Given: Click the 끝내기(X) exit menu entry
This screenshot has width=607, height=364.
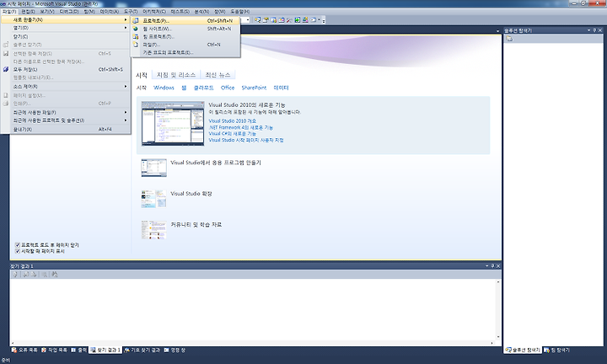Looking at the screenshot, I should pos(66,129).
